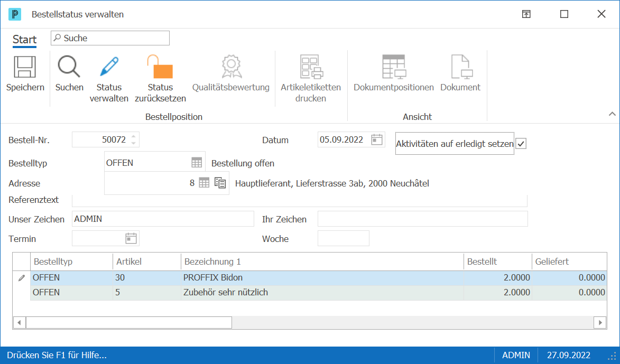620x364 pixels.
Task: Open calendar picker for Termin field
Action: point(131,238)
